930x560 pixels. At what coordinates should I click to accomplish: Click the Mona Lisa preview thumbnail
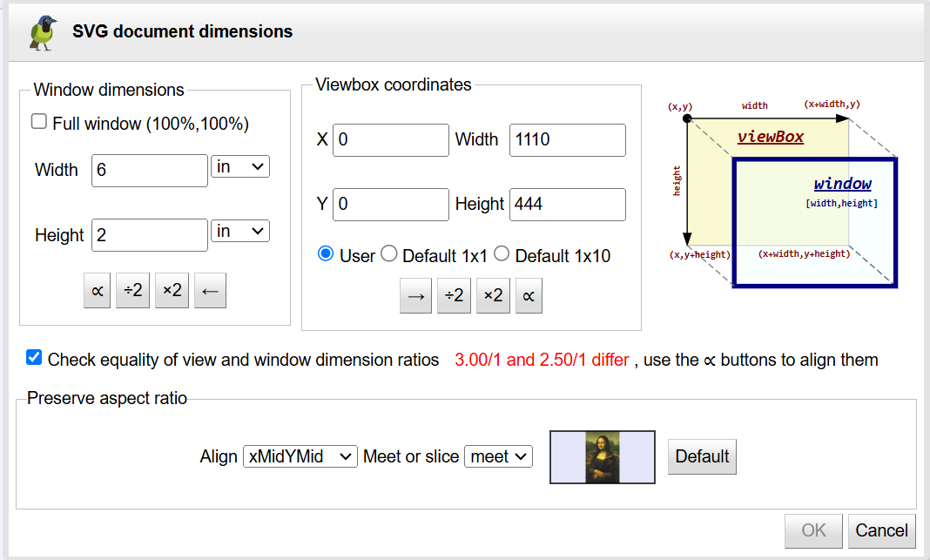[x=603, y=457]
